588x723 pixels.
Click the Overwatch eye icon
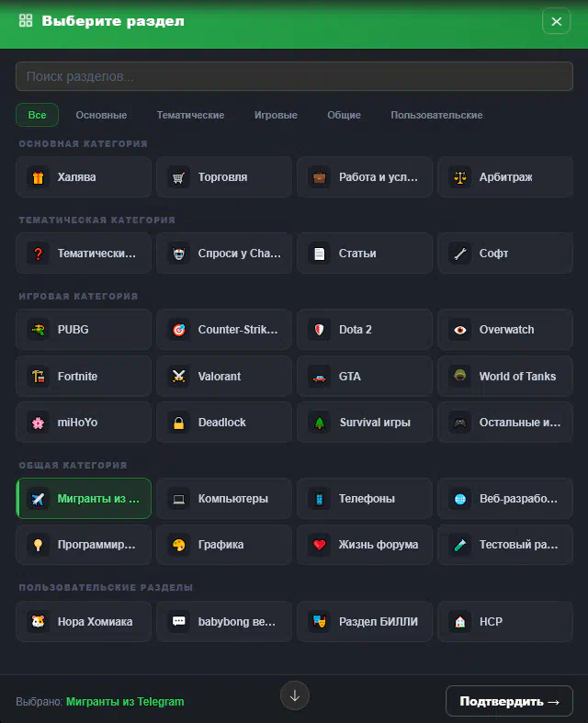coord(459,330)
